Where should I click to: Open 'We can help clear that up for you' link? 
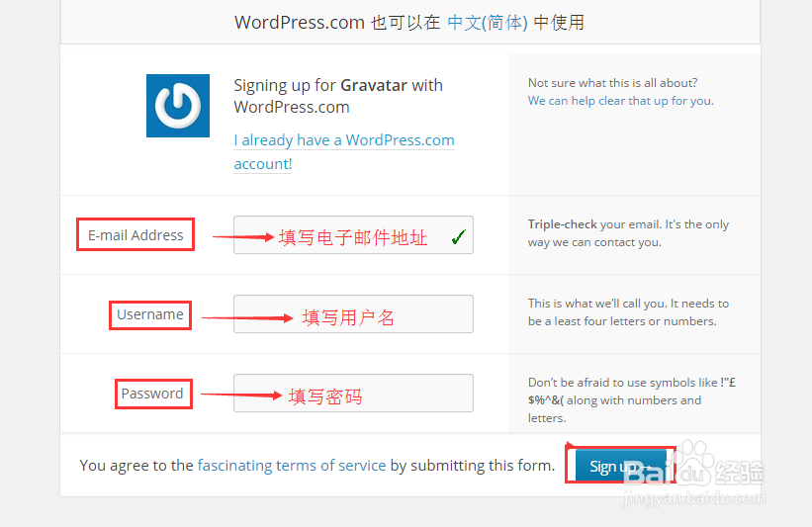tap(620, 101)
